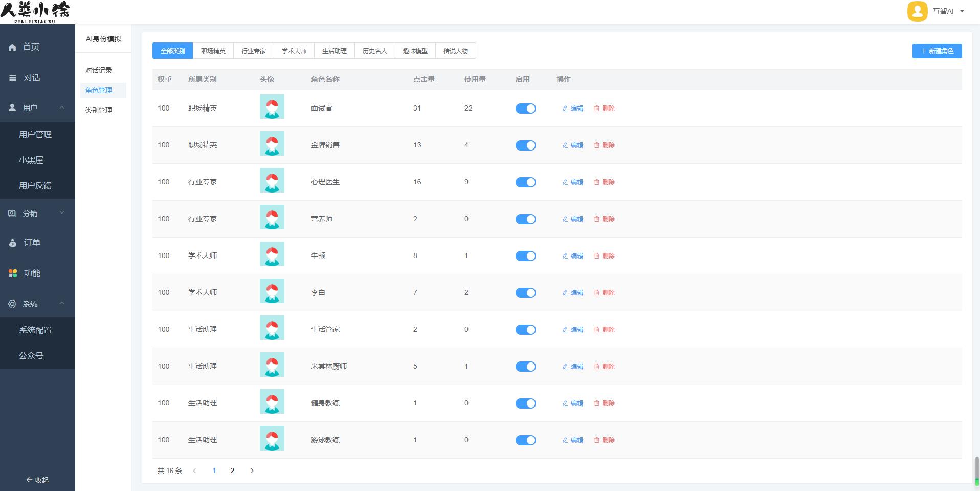The height and width of the screenshot is (491, 980).
Task: Click the 新建角色 button
Action: pos(937,51)
